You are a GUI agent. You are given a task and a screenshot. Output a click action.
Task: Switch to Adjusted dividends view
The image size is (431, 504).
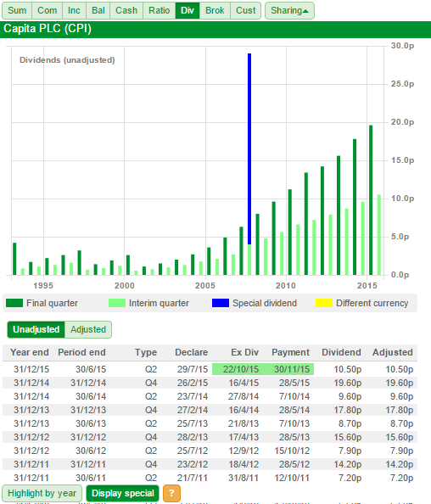click(x=88, y=329)
